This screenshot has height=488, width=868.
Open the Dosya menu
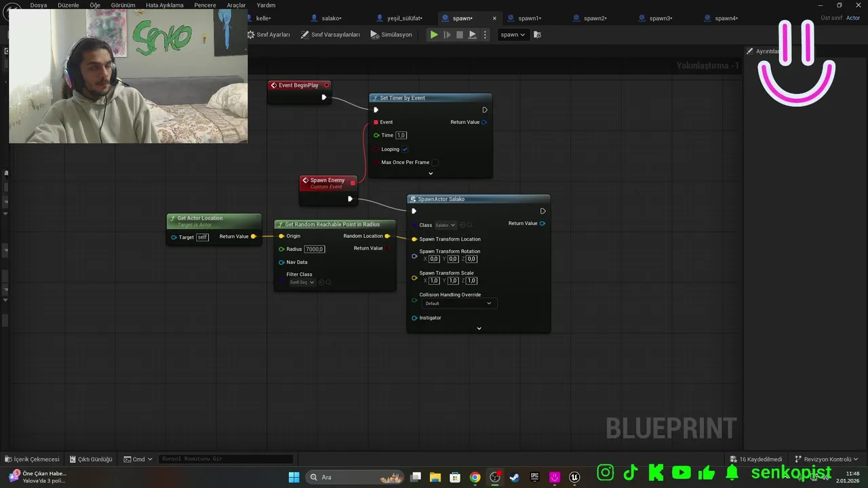click(x=39, y=5)
